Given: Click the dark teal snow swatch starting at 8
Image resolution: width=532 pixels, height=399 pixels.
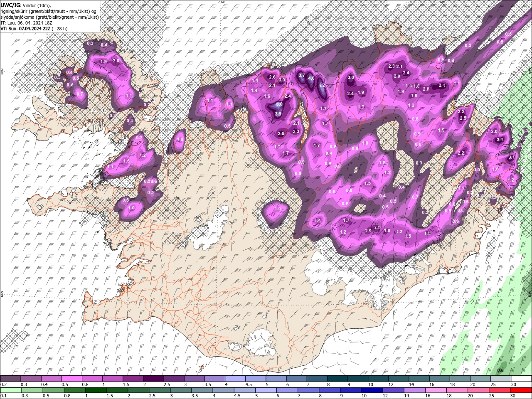Looking at the screenshot, I should click(x=337, y=379).
